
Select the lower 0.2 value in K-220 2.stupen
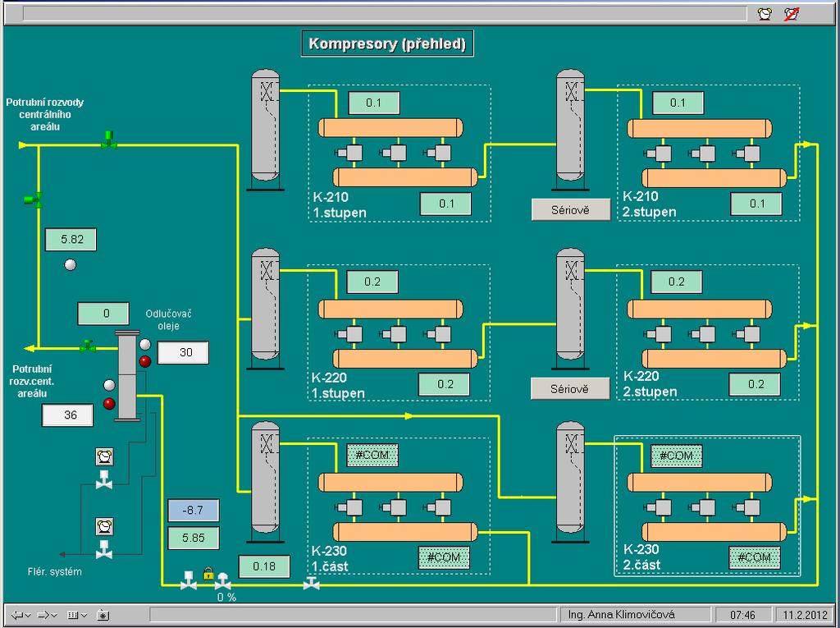[x=755, y=384]
